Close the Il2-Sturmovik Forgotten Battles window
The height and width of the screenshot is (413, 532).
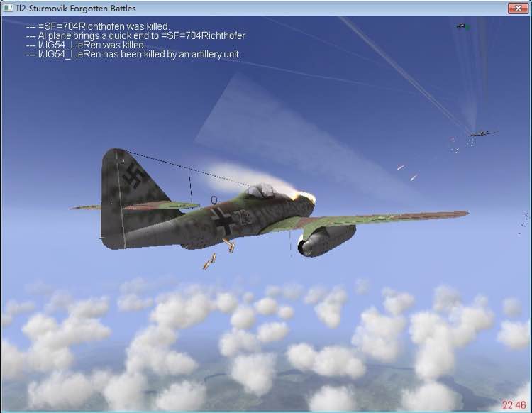pos(518,8)
